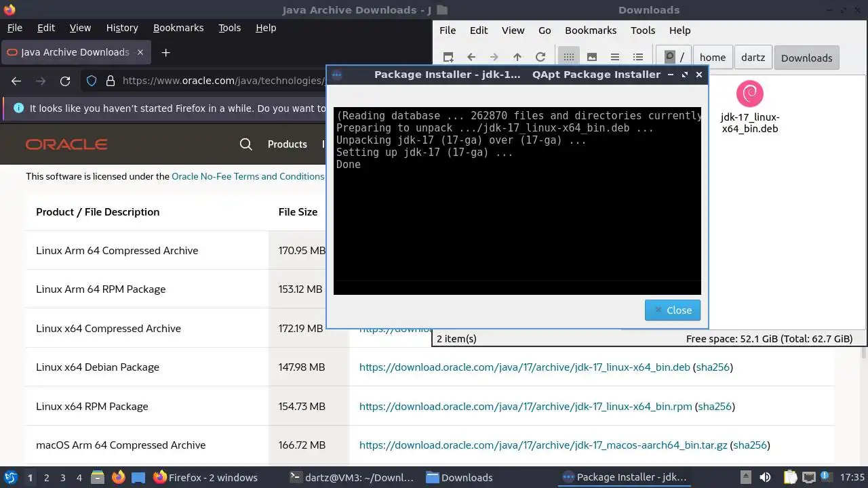Viewport: 868px width, 488px height.
Task: Open file manager File menu
Action: point(448,30)
